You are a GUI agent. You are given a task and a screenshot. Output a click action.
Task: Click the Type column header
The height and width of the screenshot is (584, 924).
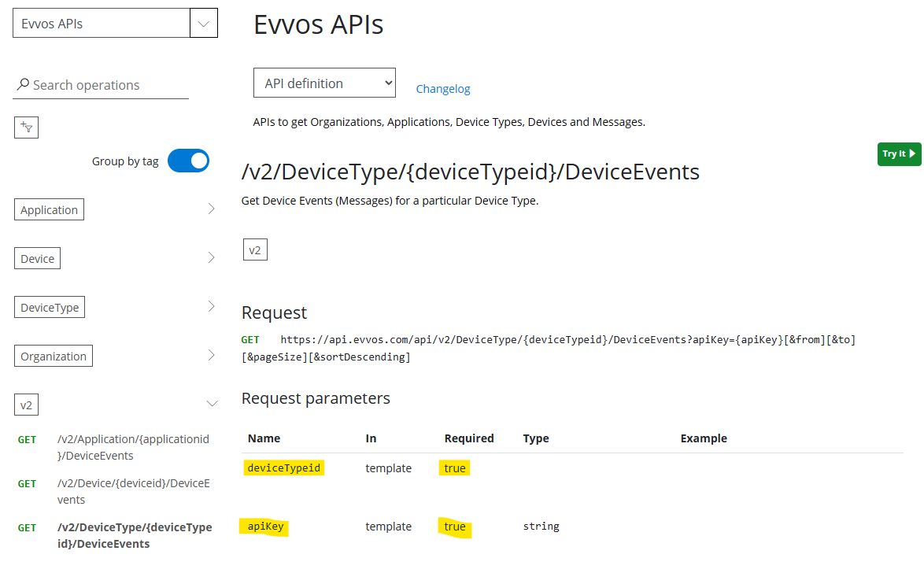(x=536, y=438)
